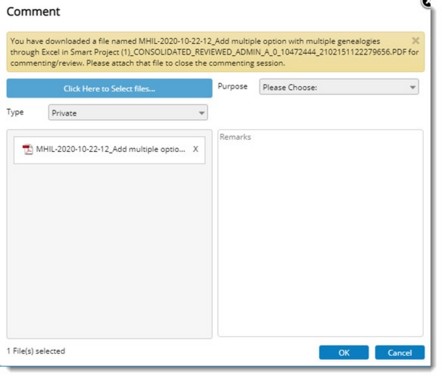Click the Purpose field label

[232, 87]
